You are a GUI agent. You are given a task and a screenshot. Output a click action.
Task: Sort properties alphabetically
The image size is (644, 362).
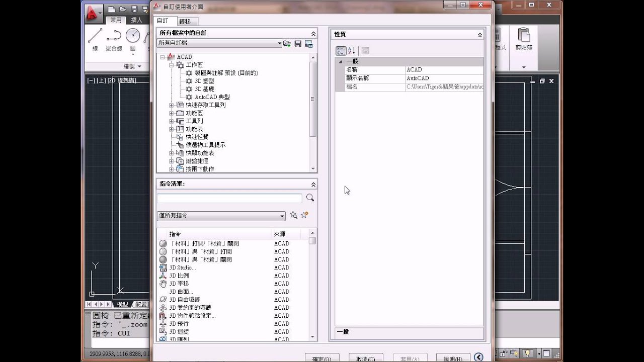352,51
